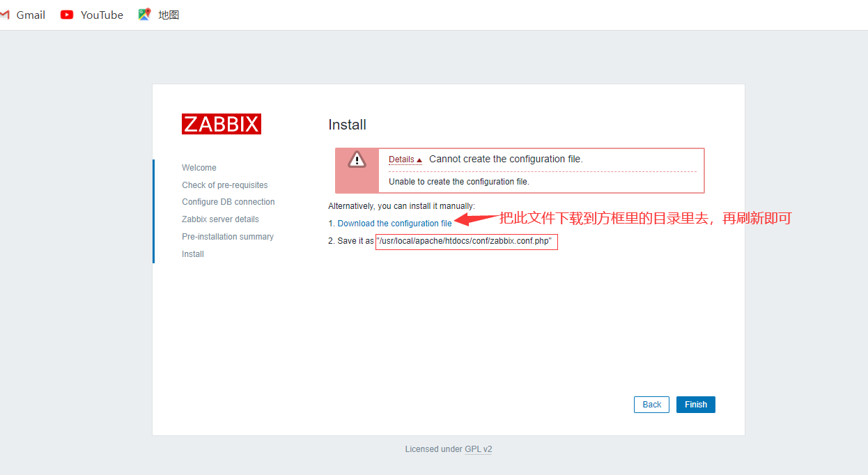This screenshot has width=868, height=475.
Task: Open the GPL v2 license link
Action: point(479,449)
